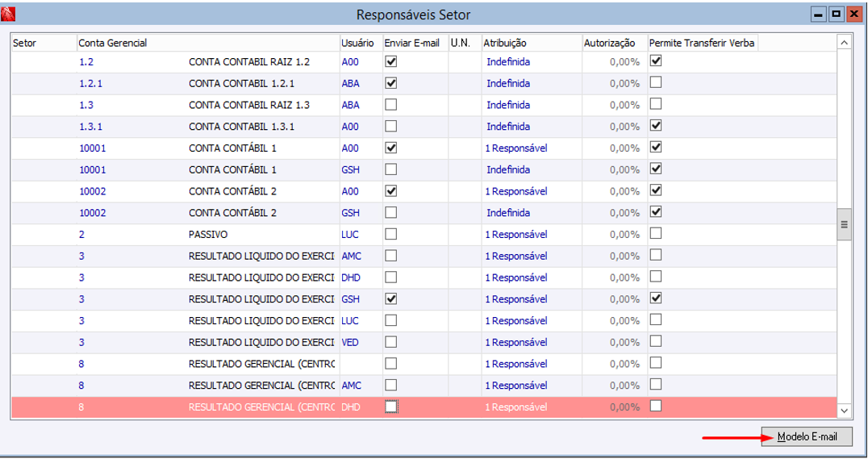Select account code 1.2.1

pyautogui.click(x=91, y=84)
